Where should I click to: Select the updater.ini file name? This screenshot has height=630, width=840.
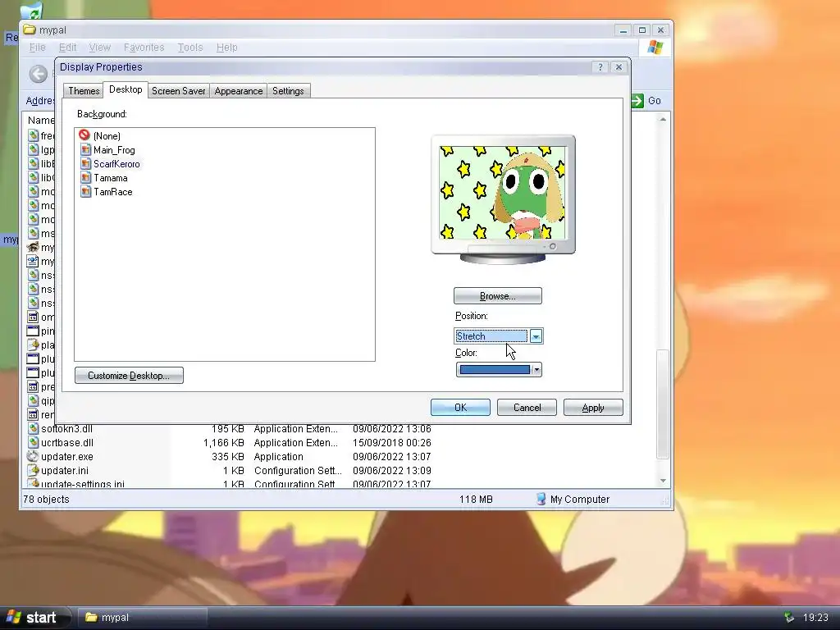pyautogui.click(x=64, y=470)
